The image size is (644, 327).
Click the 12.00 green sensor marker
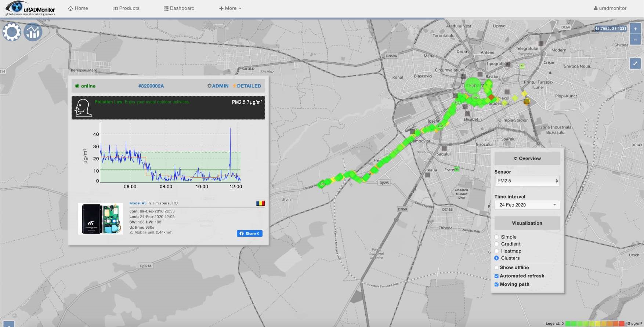pyautogui.click(x=522, y=66)
